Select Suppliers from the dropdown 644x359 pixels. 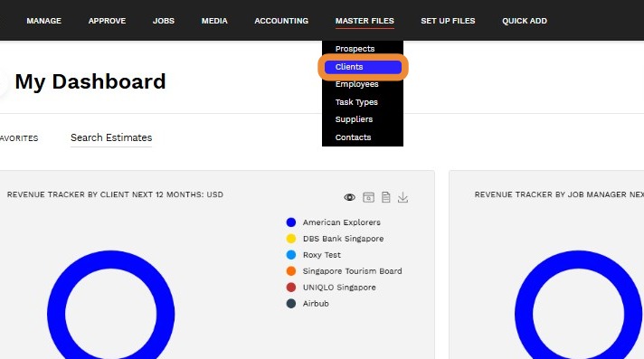click(354, 119)
